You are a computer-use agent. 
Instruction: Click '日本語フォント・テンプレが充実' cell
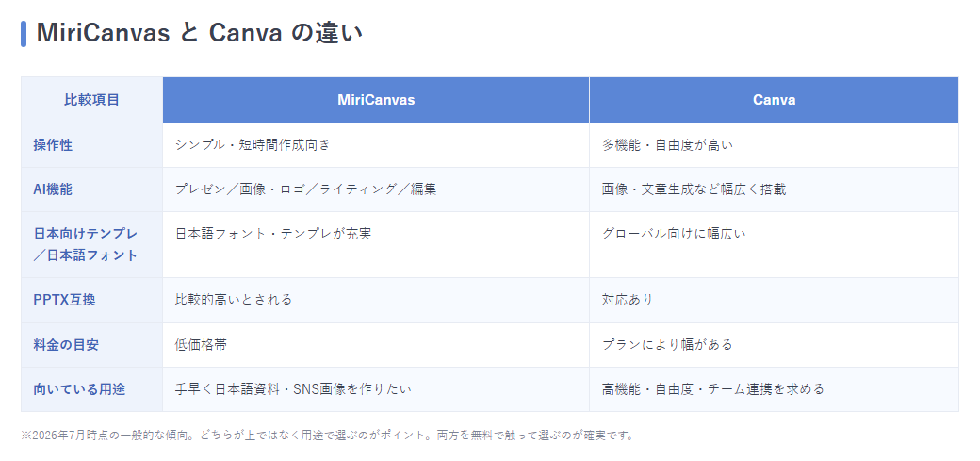tap(376, 244)
